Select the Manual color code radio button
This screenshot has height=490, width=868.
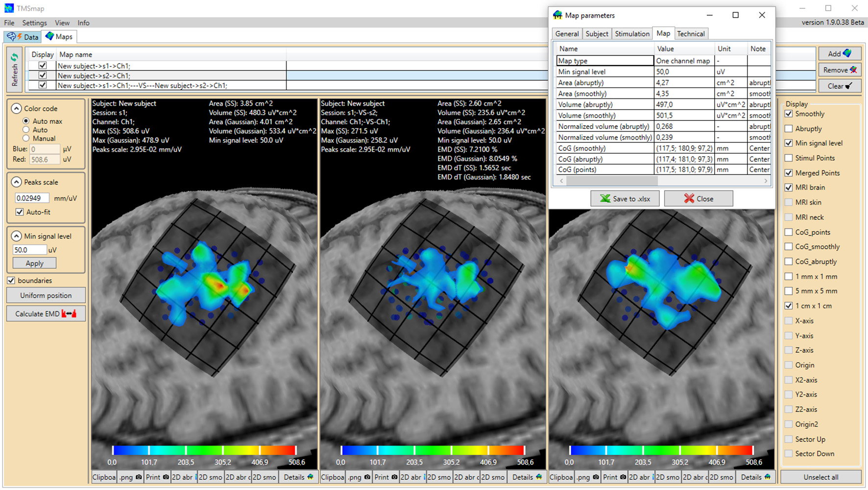click(26, 139)
